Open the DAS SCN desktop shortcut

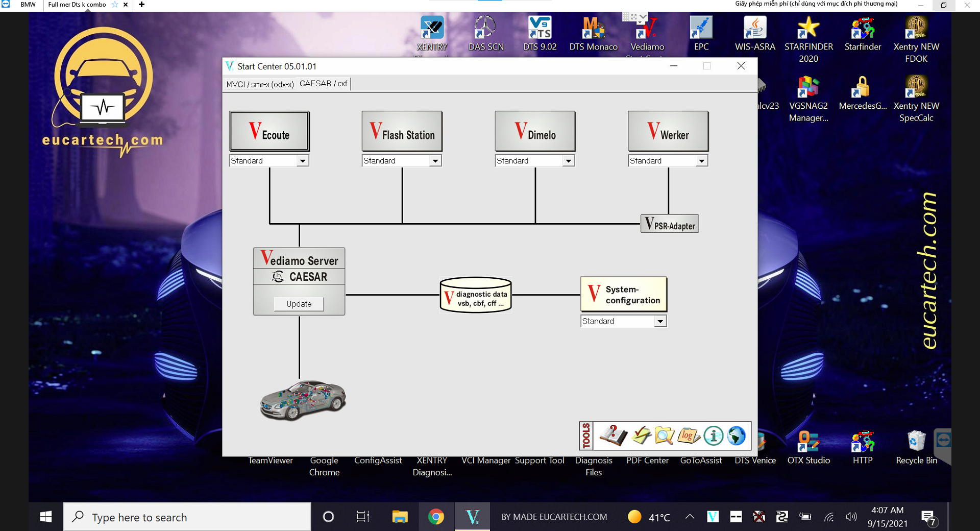(x=486, y=34)
